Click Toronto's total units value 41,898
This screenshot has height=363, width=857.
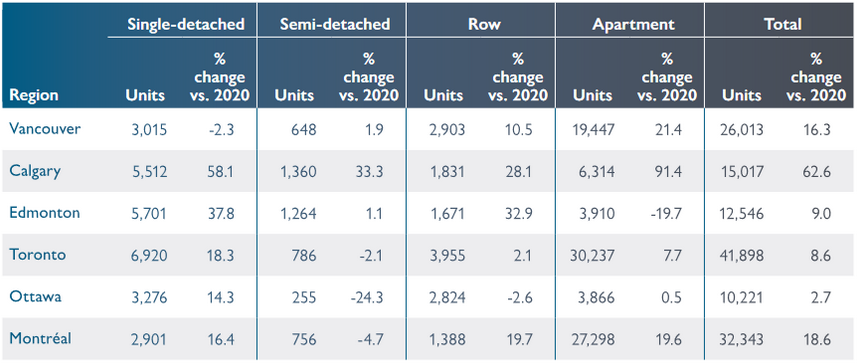point(742,255)
